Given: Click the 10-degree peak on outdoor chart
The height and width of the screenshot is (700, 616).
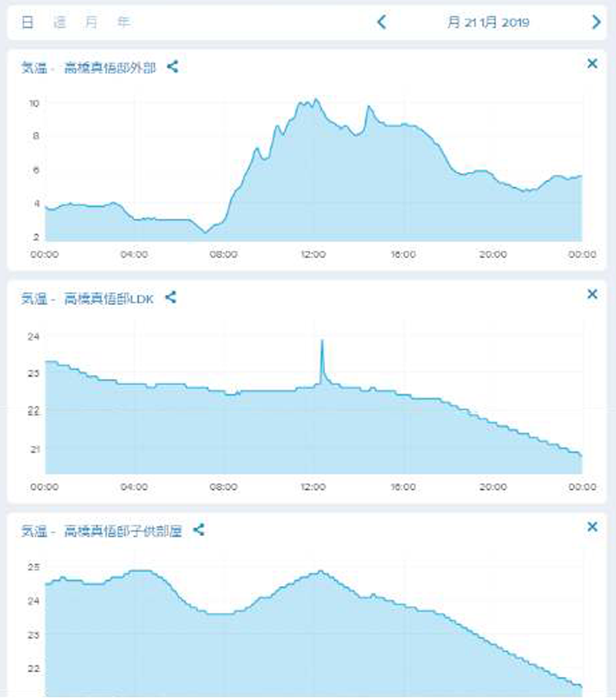Looking at the screenshot, I should pos(314,100).
